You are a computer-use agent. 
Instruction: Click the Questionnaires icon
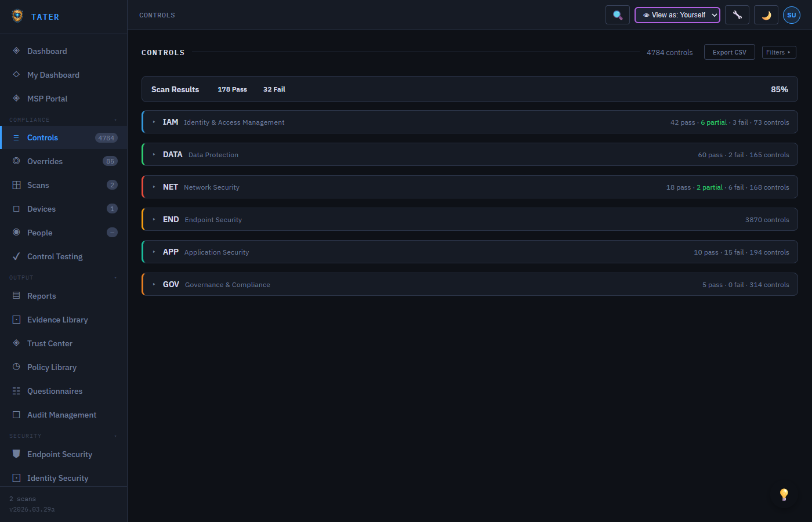[x=16, y=391]
